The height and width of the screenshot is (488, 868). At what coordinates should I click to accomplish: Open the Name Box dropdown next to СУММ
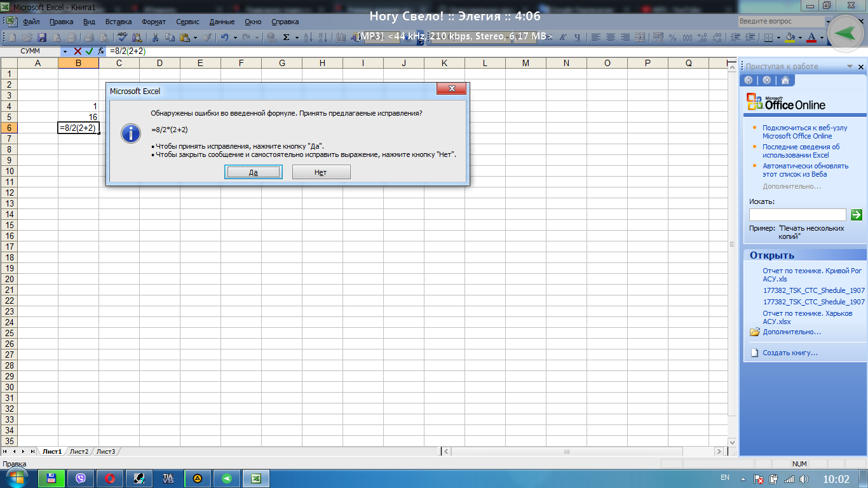65,51
